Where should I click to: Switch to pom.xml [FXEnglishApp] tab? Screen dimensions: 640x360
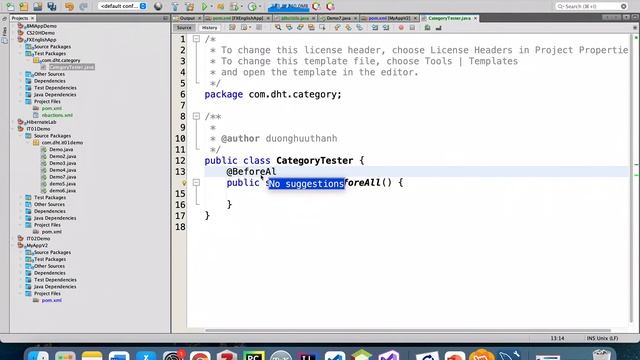(x=238, y=18)
